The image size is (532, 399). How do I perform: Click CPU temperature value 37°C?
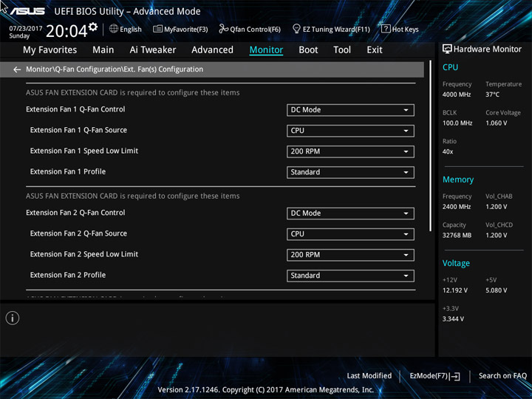coord(492,95)
